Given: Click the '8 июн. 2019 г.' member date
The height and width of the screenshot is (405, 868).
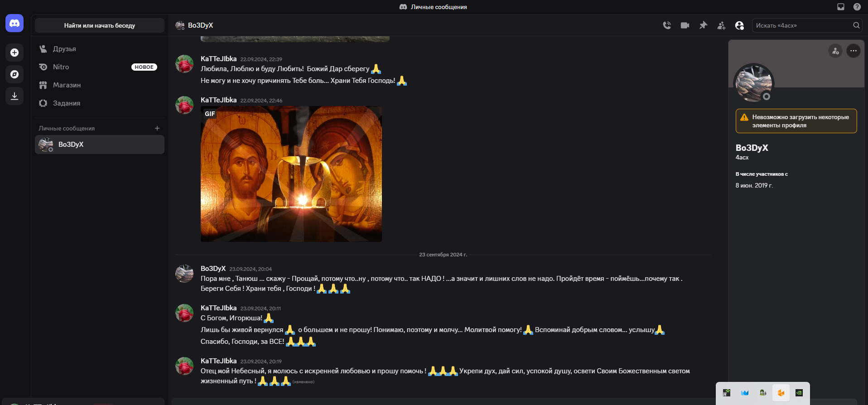Looking at the screenshot, I should tap(754, 185).
